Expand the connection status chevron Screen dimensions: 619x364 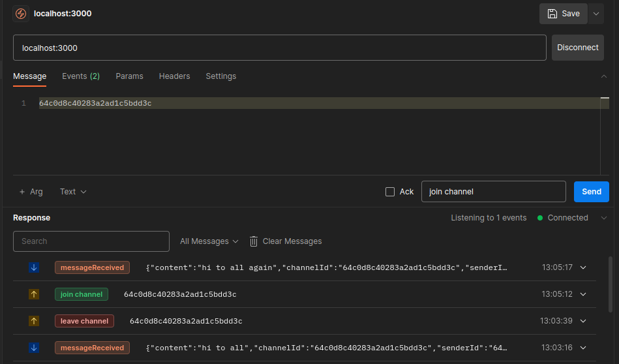(x=603, y=218)
